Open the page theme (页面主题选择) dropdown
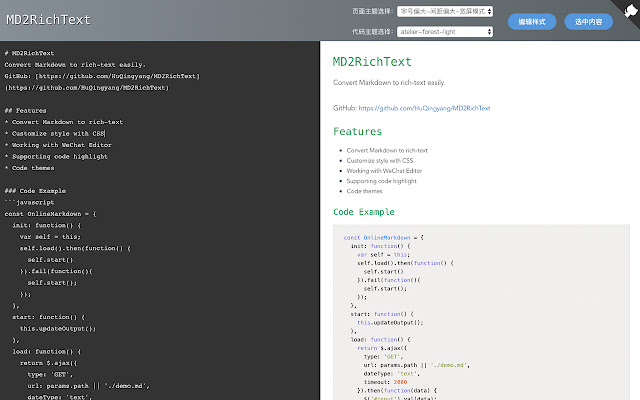The width and height of the screenshot is (640, 400). (x=444, y=12)
